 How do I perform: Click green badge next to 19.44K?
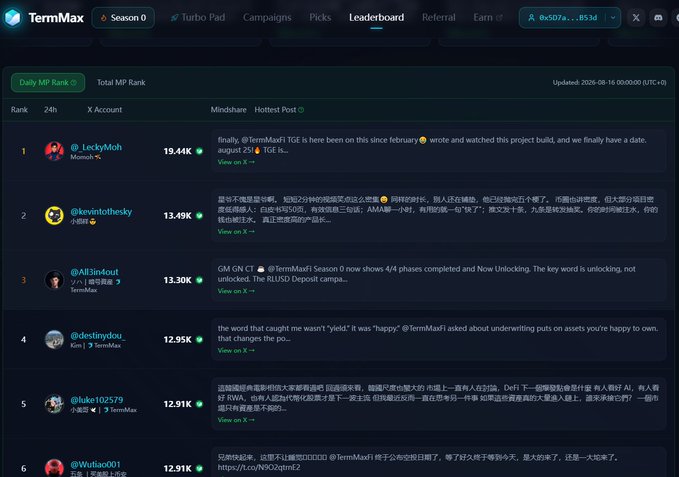click(x=199, y=151)
